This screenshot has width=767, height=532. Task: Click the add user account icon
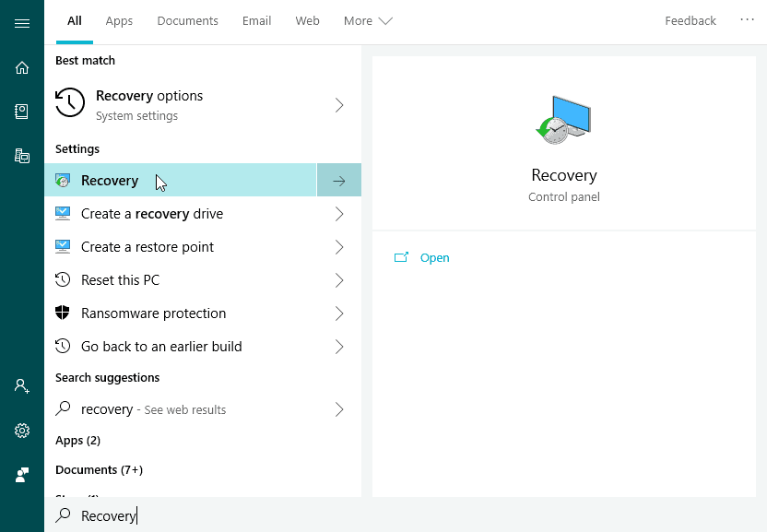click(22, 385)
